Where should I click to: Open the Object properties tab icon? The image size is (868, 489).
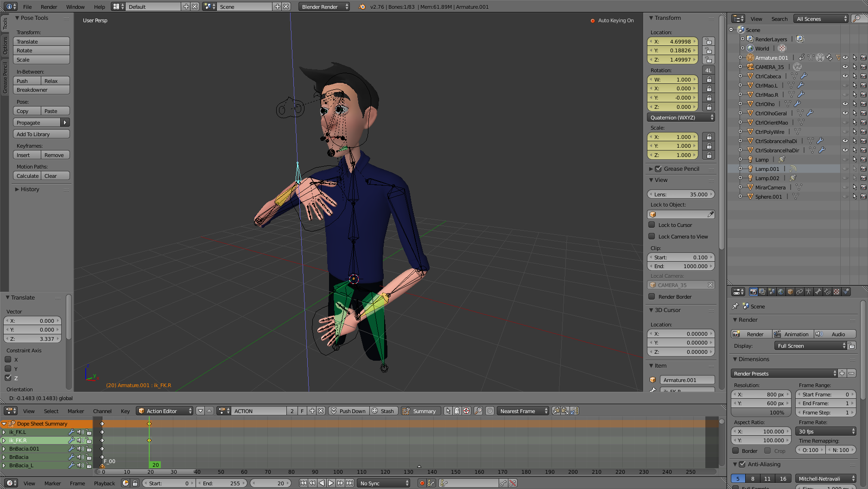coord(790,292)
